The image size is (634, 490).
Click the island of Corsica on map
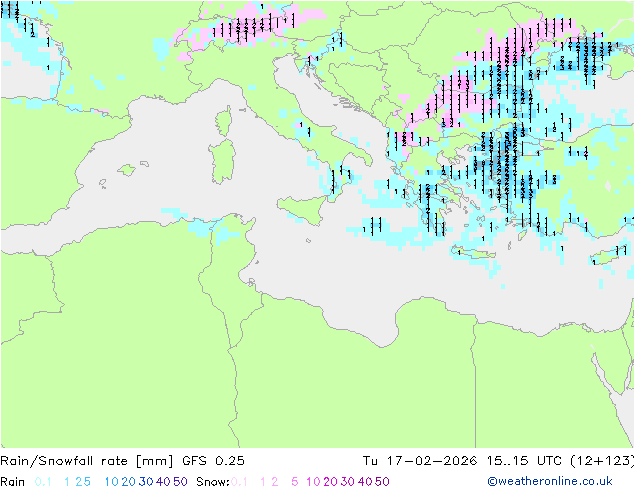click(225, 121)
